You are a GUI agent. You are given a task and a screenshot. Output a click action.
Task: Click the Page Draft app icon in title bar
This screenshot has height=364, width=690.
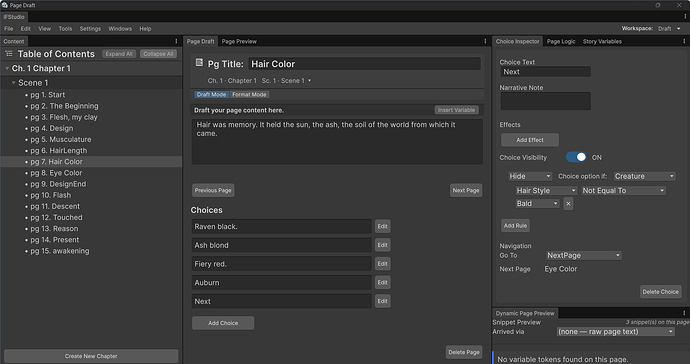tap(4, 5)
